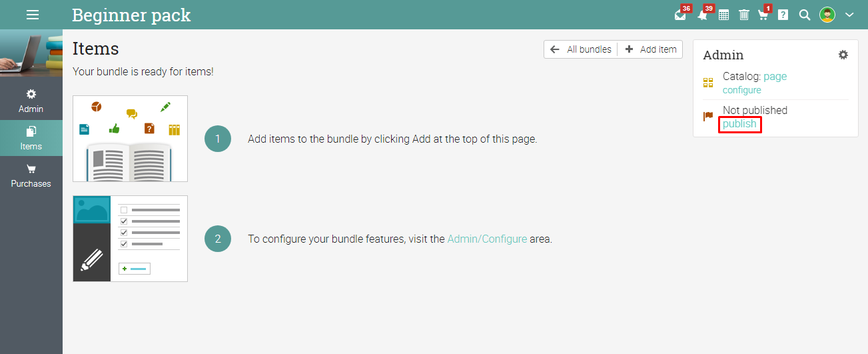Screen dimensions: 868x354
Task: Click the publish link
Action: click(x=739, y=124)
